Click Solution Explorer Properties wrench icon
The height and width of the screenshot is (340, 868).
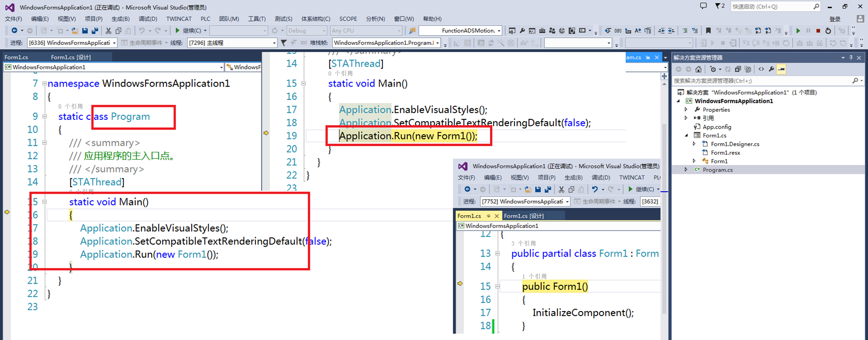tap(771, 69)
